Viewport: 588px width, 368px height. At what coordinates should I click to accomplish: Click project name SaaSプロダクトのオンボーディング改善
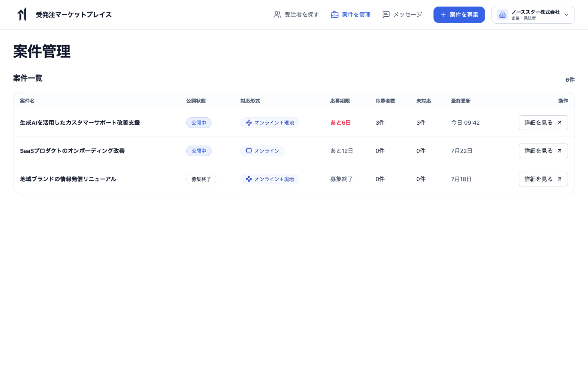pyautogui.click(x=72, y=151)
